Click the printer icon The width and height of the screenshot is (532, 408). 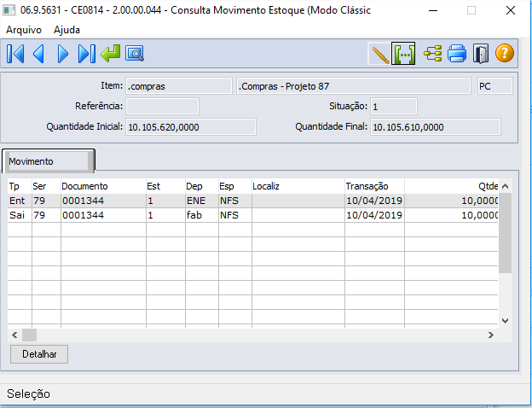click(x=457, y=54)
